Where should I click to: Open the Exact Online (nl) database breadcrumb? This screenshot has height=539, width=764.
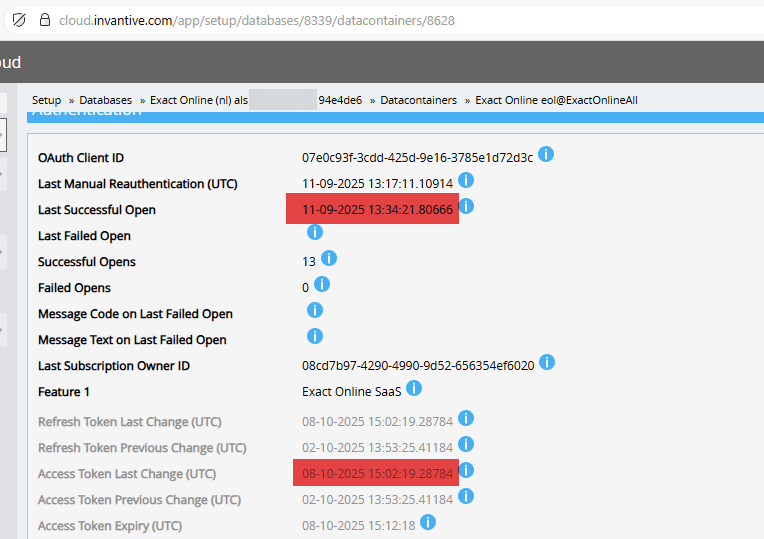click(198, 100)
